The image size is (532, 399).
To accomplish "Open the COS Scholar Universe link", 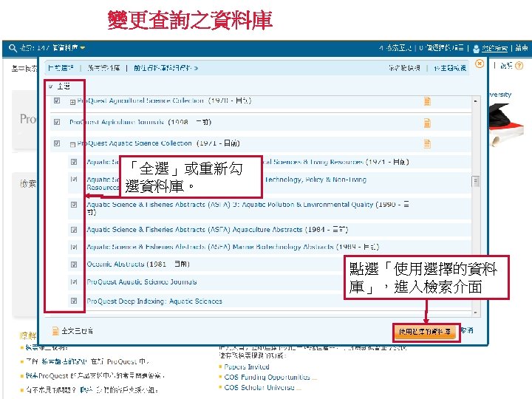I will 259,387.
